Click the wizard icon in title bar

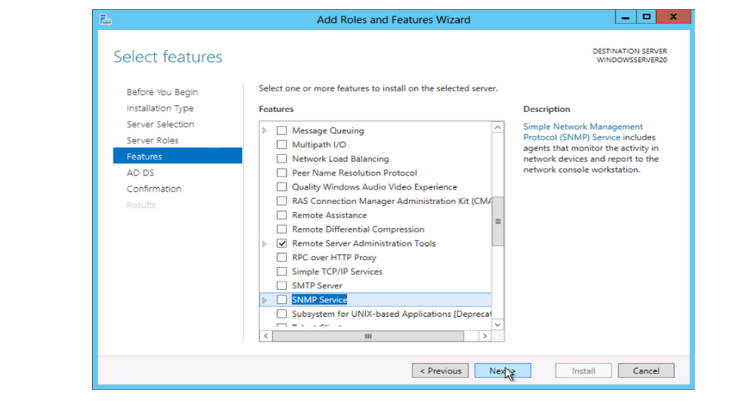107,19
